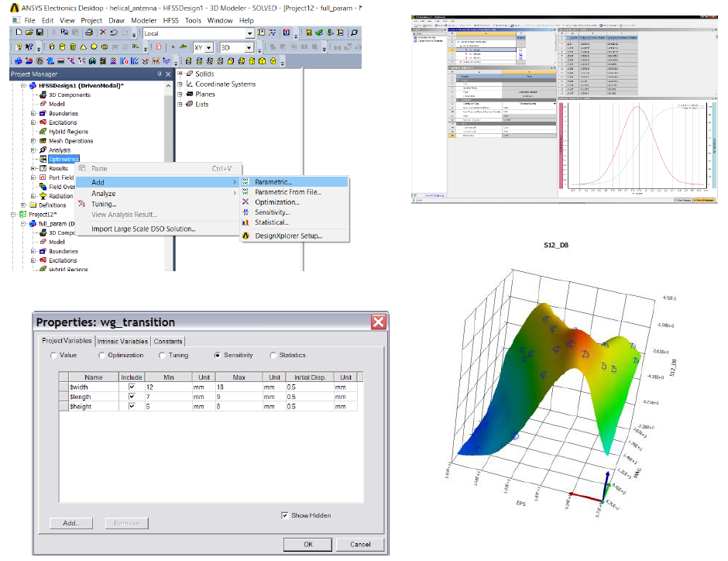728x561 pixels.
Task: Select the Optimetrics tree item
Action: 64,160
